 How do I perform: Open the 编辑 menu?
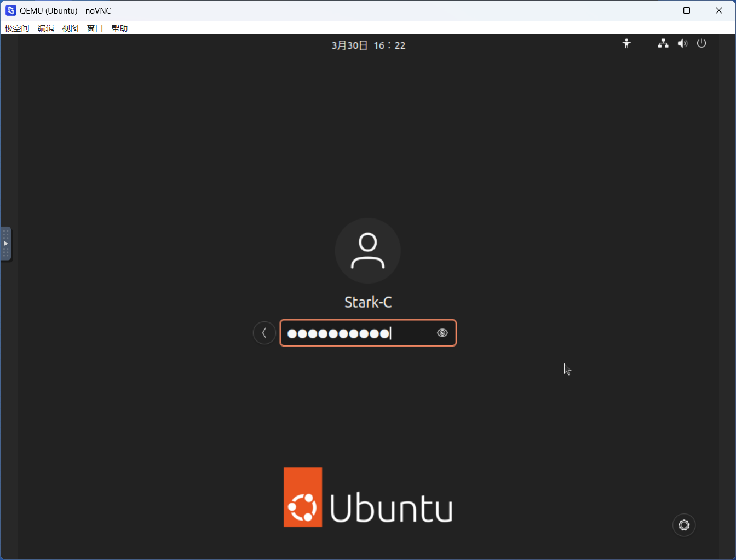[x=46, y=28]
